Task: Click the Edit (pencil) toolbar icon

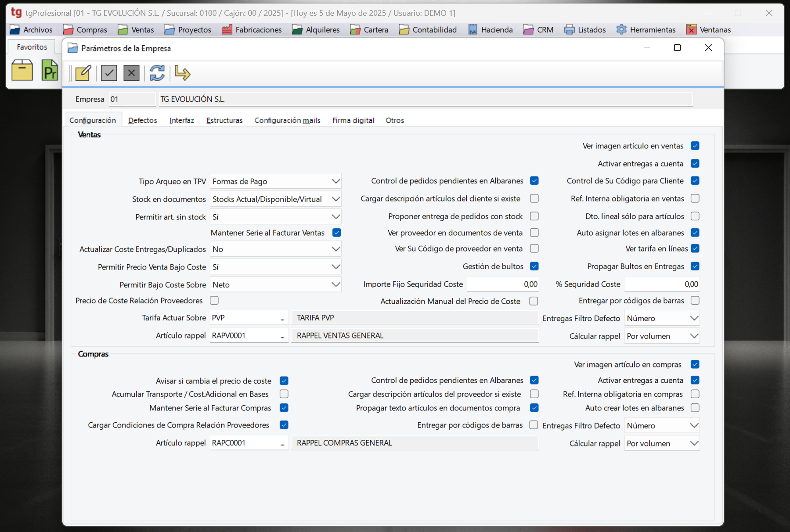Action: pos(83,73)
